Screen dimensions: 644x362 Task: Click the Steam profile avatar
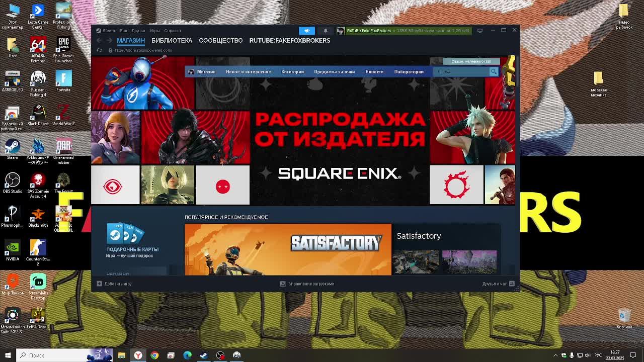tap(341, 31)
